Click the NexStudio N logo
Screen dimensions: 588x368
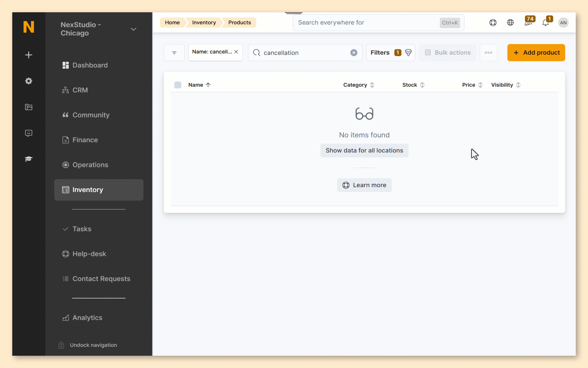pos(28,27)
